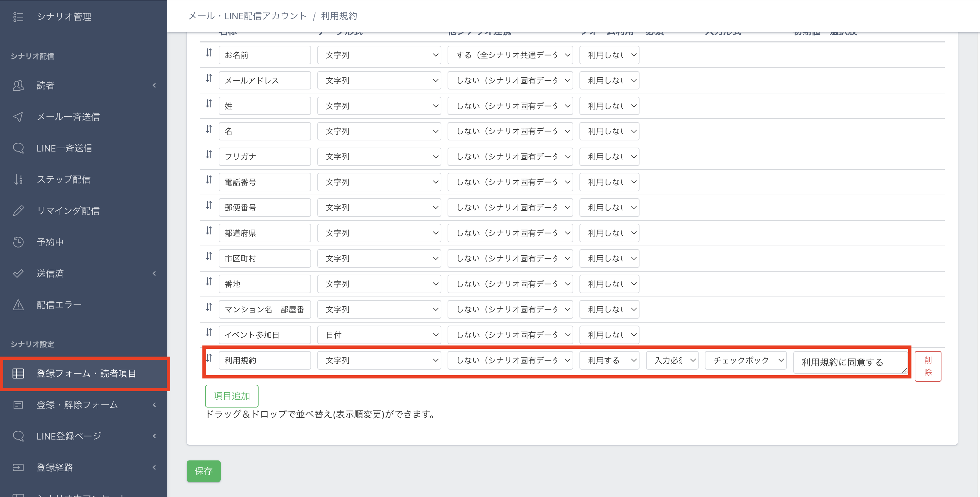Click the checkmark icon for 送信済
The image size is (980, 497).
(18, 274)
